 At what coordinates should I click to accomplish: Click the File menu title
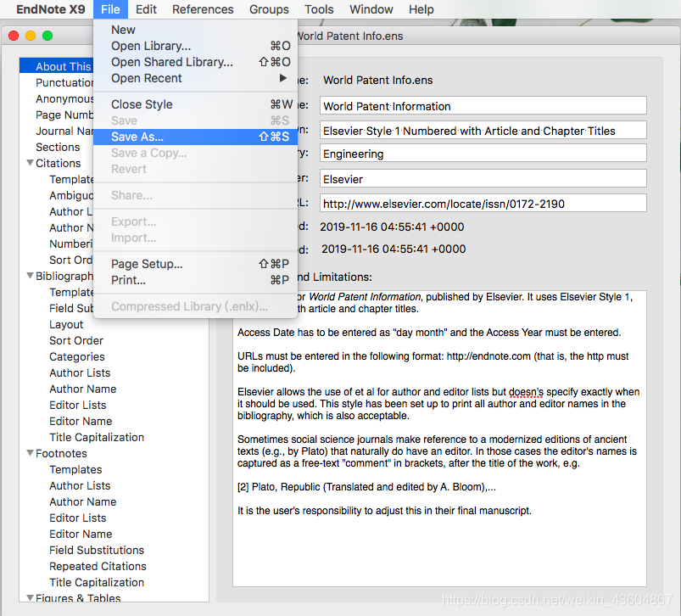(x=110, y=9)
